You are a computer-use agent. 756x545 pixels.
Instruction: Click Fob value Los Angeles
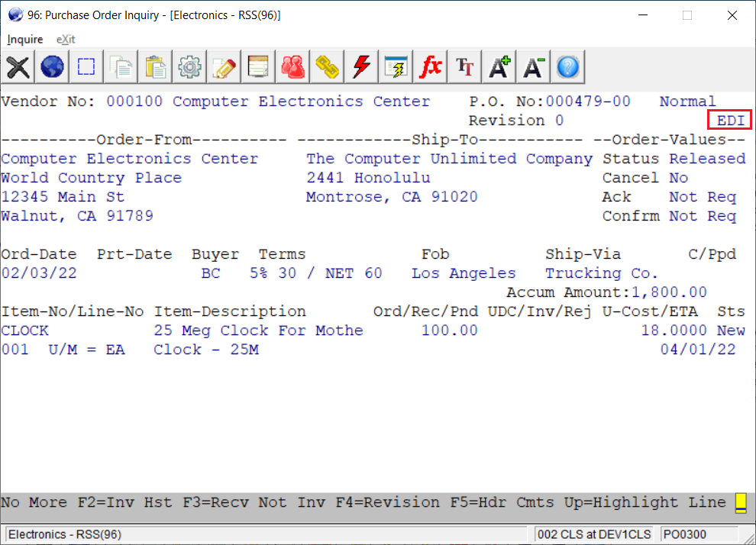click(464, 274)
